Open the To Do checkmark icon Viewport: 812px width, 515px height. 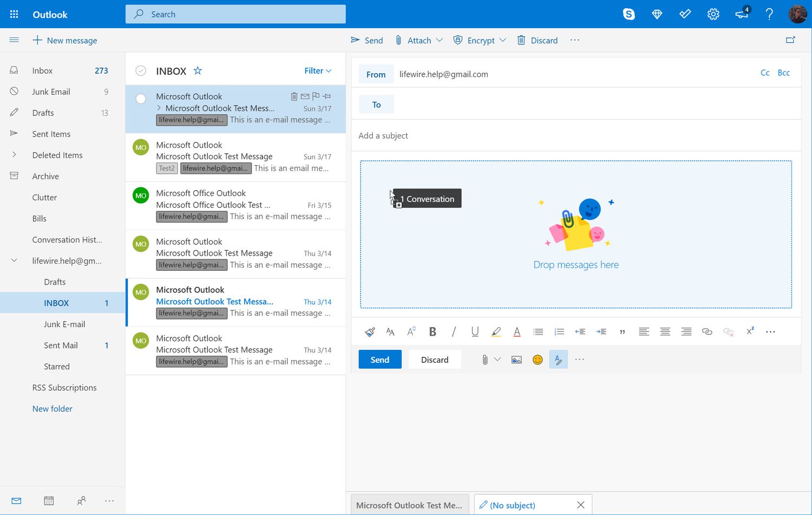(x=685, y=14)
